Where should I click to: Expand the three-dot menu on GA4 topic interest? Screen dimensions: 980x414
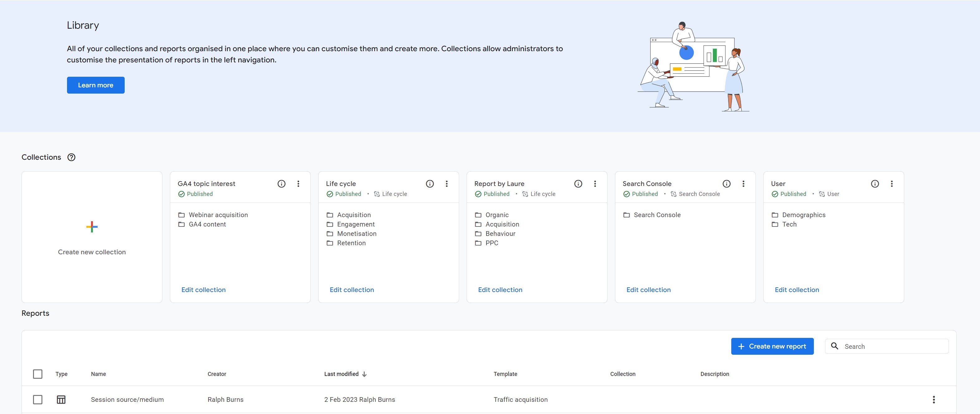[299, 183]
